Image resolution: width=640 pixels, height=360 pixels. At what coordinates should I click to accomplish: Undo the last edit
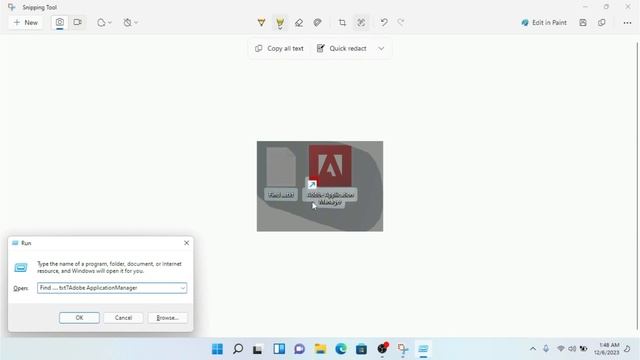(x=384, y=22)
